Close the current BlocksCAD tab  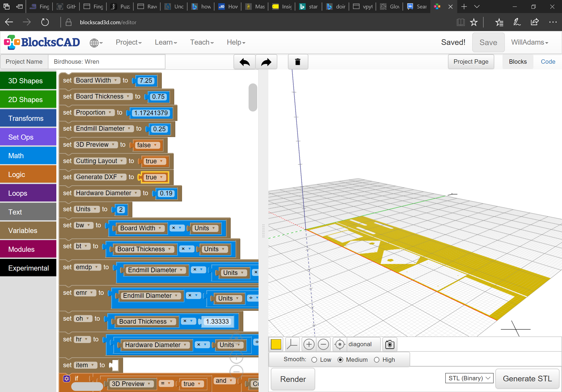(450, 7)
